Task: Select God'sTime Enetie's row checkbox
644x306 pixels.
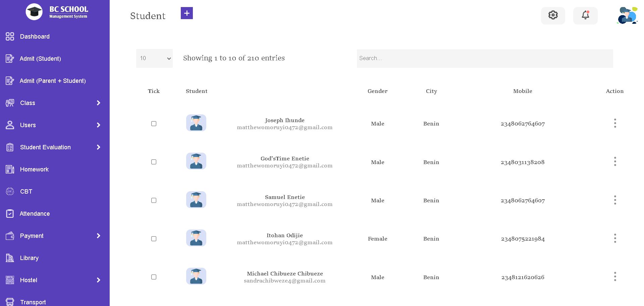Action: [x=154, y=162]
